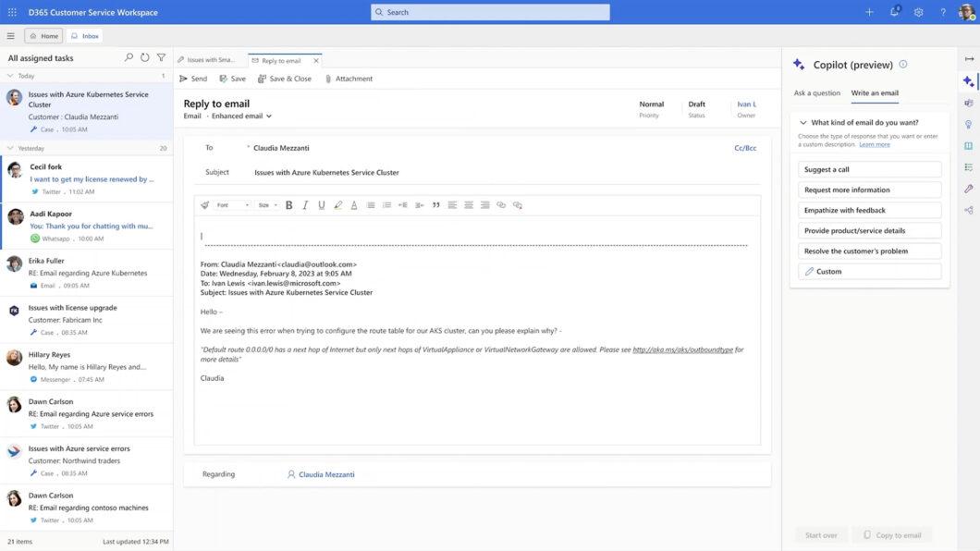Open the app launcher waffle icon
The image size is (980, 551).
tap(12, 12)
